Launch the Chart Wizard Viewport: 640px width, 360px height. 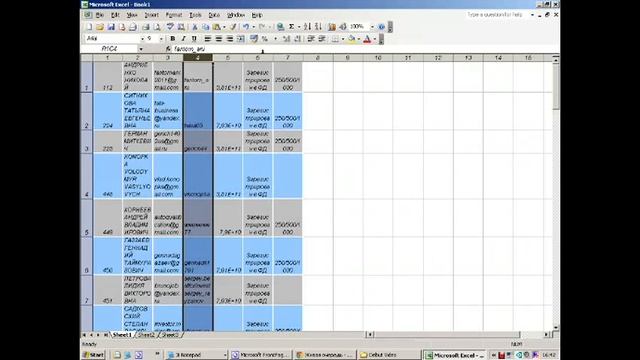332,27
